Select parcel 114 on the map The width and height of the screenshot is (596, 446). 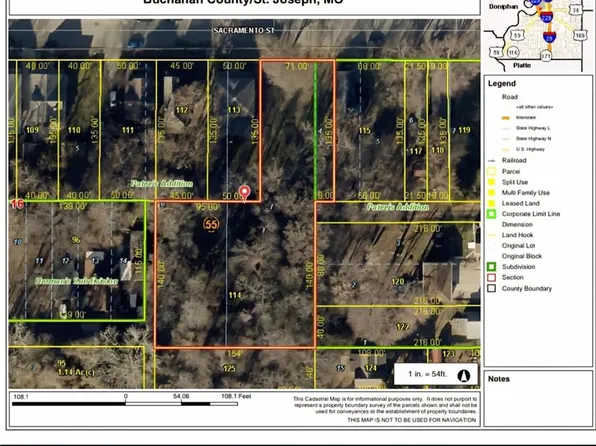pyautogui.click(x=235, y=295)
